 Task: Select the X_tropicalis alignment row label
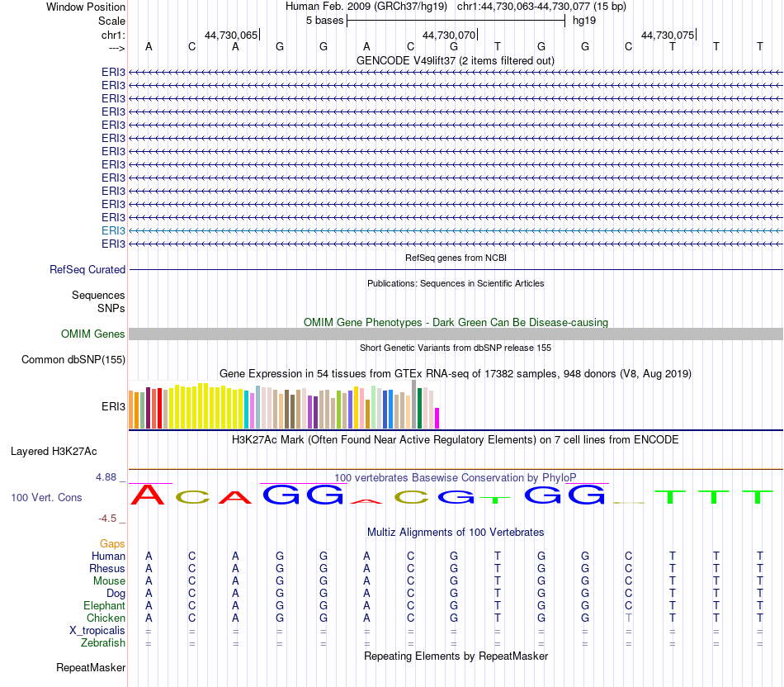coord(97,631)
